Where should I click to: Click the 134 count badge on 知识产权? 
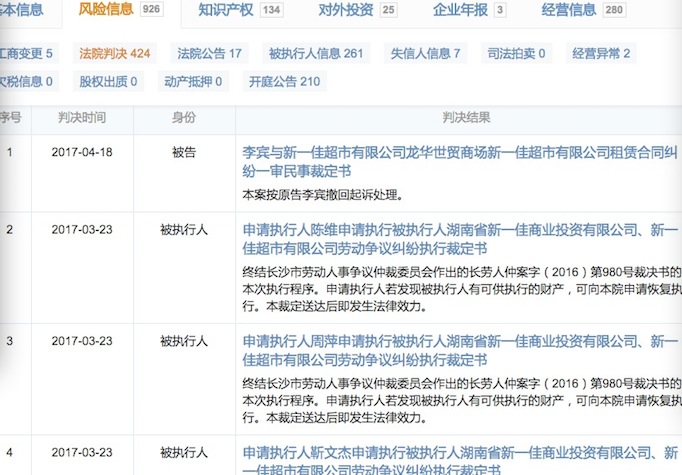point(271,10)
